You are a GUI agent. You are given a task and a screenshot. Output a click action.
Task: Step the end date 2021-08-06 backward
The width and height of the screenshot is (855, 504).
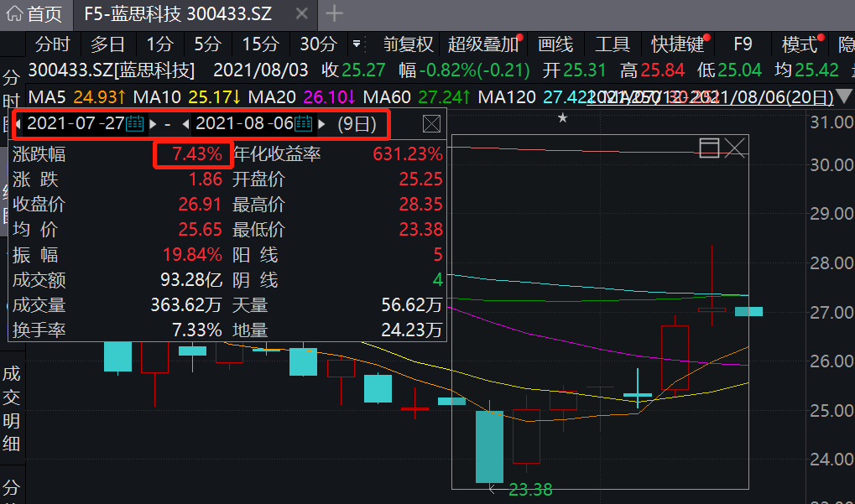(x=186, y=124)
